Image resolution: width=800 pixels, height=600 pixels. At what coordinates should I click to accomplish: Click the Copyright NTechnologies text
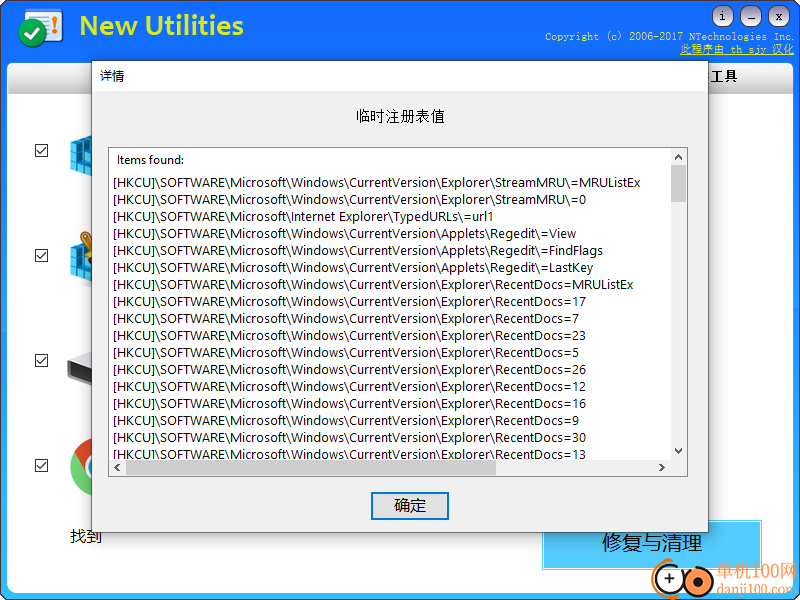tap(669, 37)
